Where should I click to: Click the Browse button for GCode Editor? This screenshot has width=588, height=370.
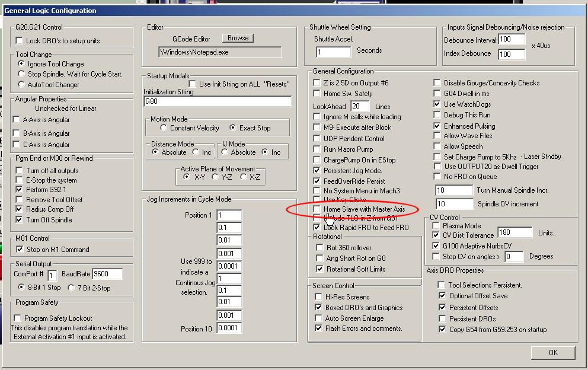[x=238, y=38]
